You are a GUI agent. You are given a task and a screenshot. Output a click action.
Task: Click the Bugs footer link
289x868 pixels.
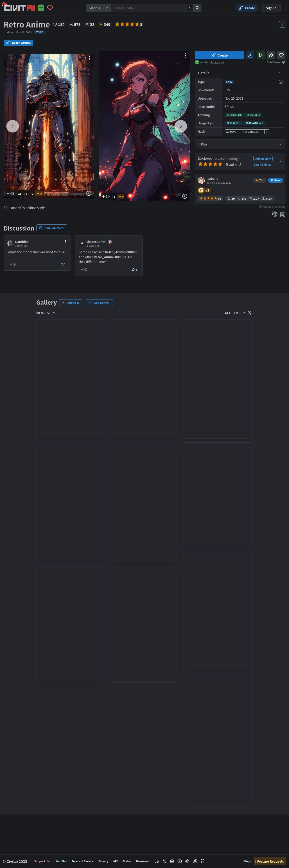(247, 861)
